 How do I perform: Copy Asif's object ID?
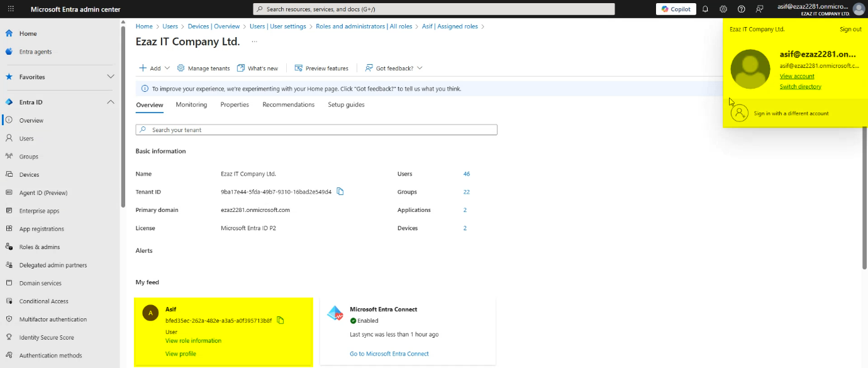click(281, 320)
